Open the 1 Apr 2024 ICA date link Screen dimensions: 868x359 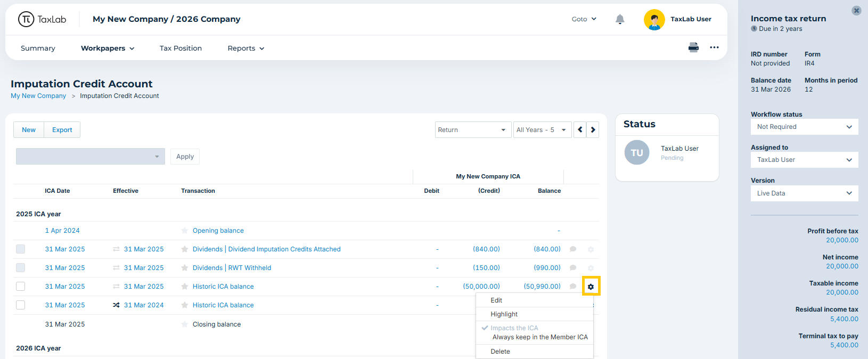pos(62,231)
